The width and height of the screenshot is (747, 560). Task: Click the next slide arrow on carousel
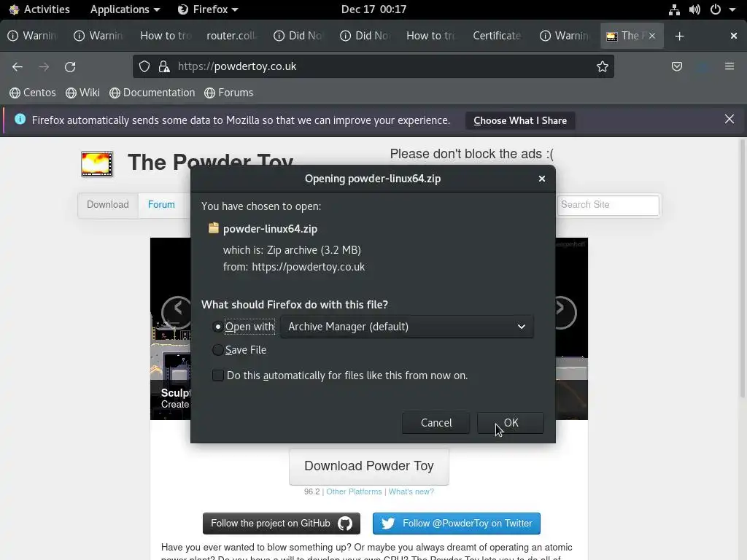(x=562, y=312)
